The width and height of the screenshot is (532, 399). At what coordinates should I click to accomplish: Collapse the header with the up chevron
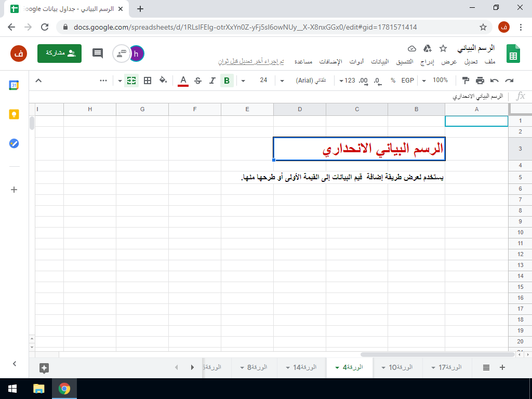coord(38,81)
